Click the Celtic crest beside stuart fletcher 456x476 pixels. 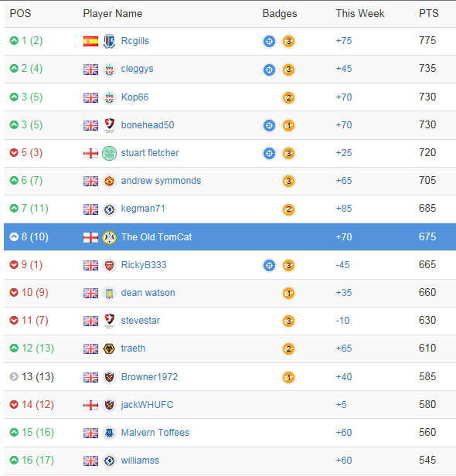pos(109,153)
